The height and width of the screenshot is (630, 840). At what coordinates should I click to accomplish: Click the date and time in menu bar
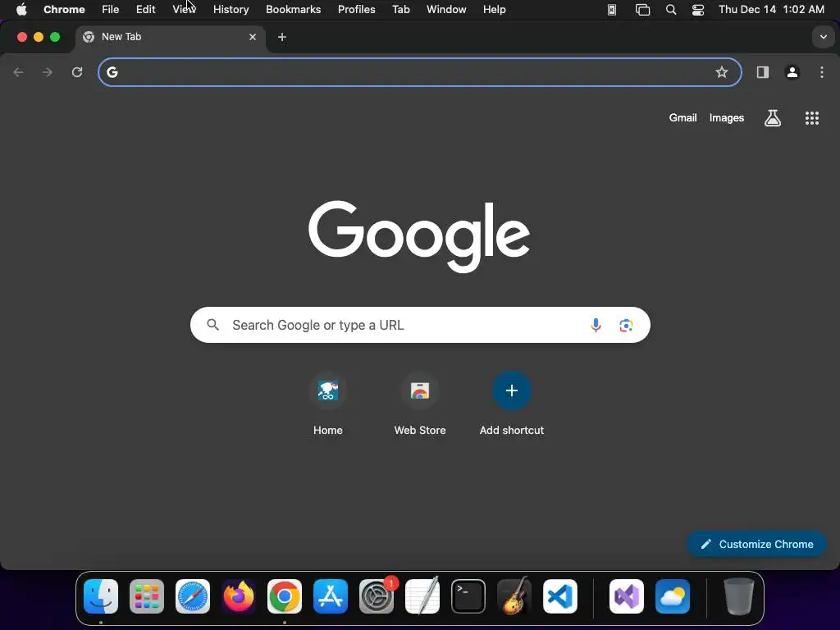click(x=771, y=9)
